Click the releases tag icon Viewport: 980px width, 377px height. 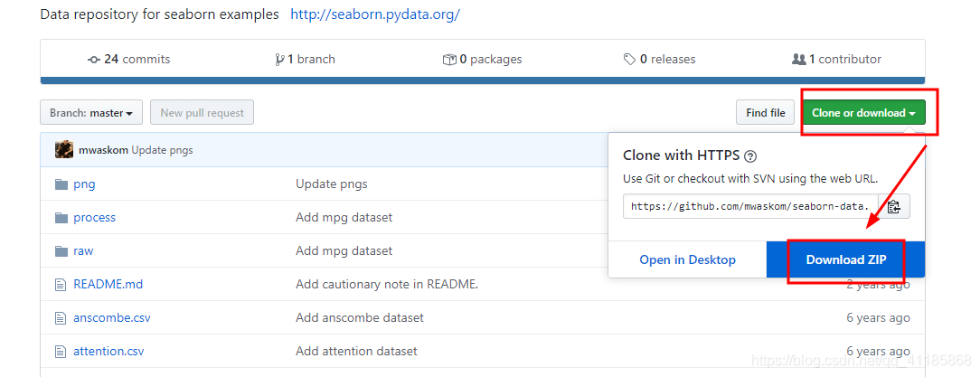[630, 60]
